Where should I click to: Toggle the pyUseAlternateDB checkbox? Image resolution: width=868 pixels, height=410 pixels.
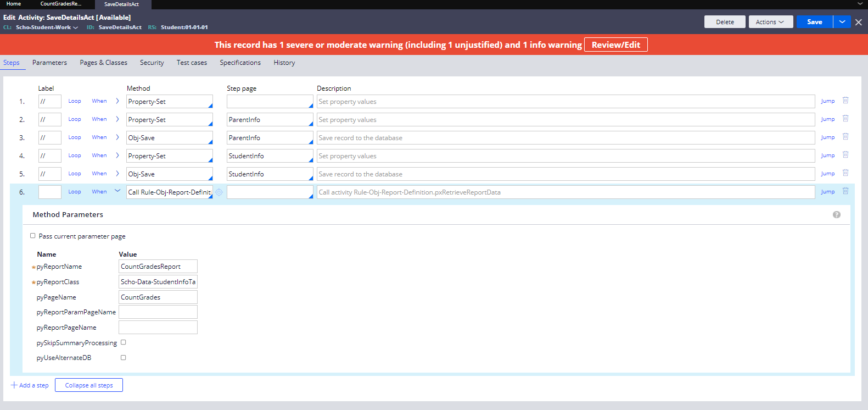[x=124, y=358]
